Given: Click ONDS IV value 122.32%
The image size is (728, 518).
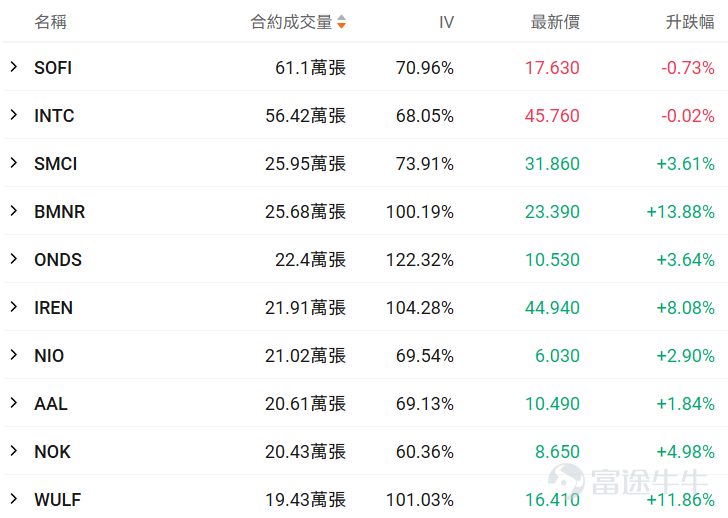Looking at the screenshot, I should point(420,260).
